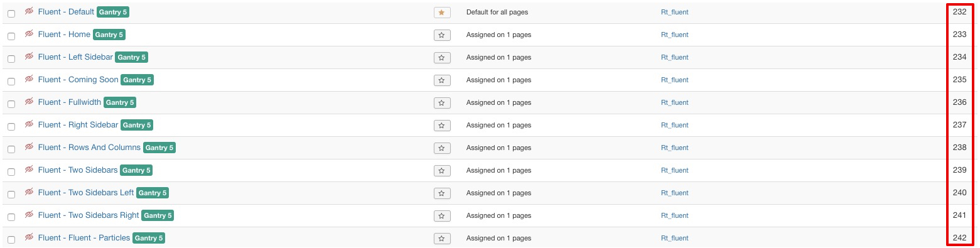Open the Fluent - Home style link
This screenshot has height=248, width=980.
[64, 34]
